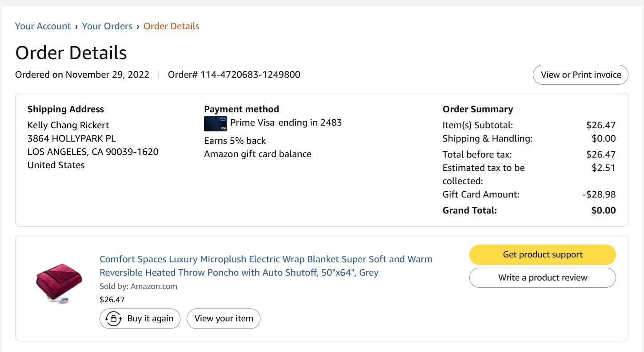Click Amazon gift card balance text

pos(258,154)
